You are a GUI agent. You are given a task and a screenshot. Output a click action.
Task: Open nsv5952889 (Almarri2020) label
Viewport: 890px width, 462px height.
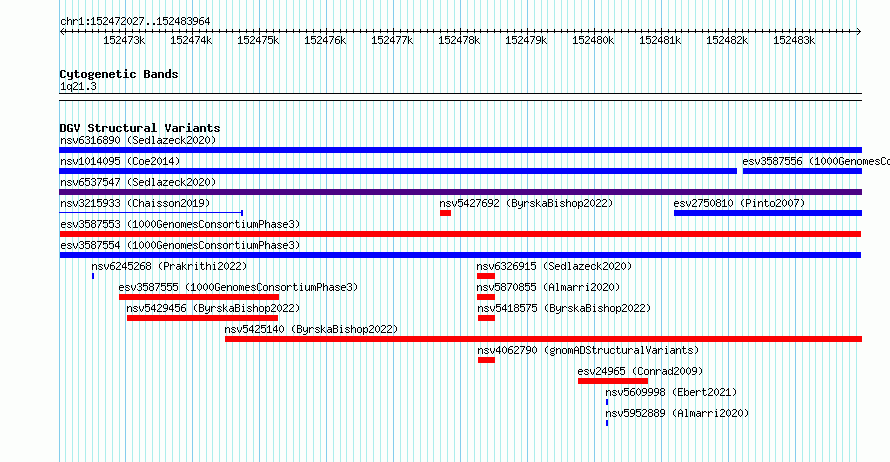(677, 413)
